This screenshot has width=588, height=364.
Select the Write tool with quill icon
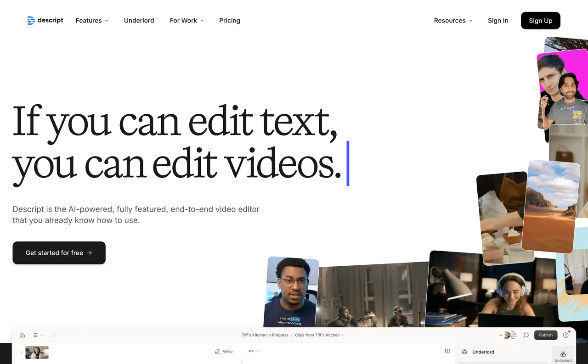pyautogui.click(x=224, y=351)
